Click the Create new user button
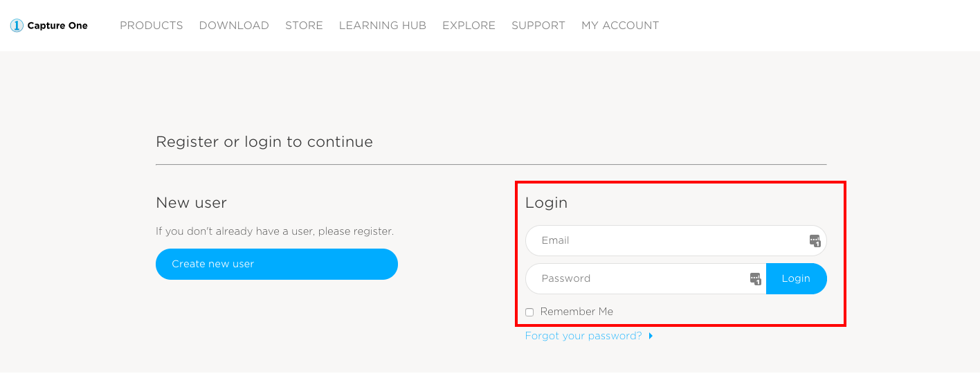This screenshot has height=376, width=980. click(x=277, y=265)
